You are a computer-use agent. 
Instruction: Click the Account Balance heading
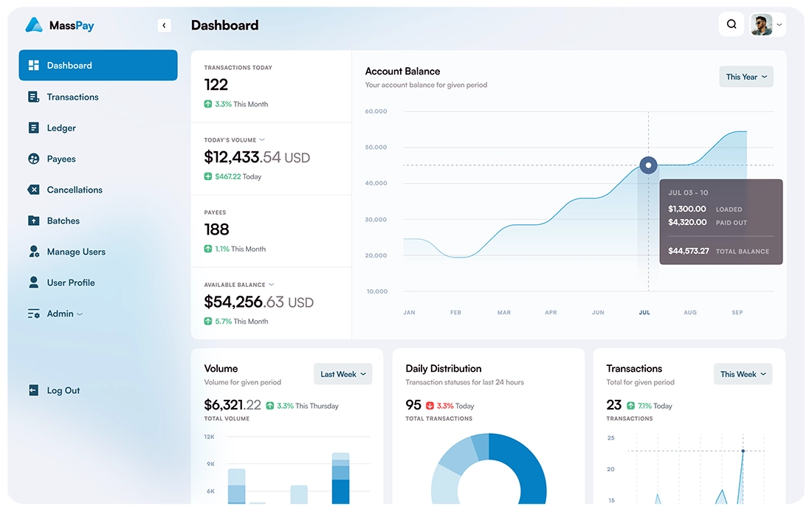(402, 72)
